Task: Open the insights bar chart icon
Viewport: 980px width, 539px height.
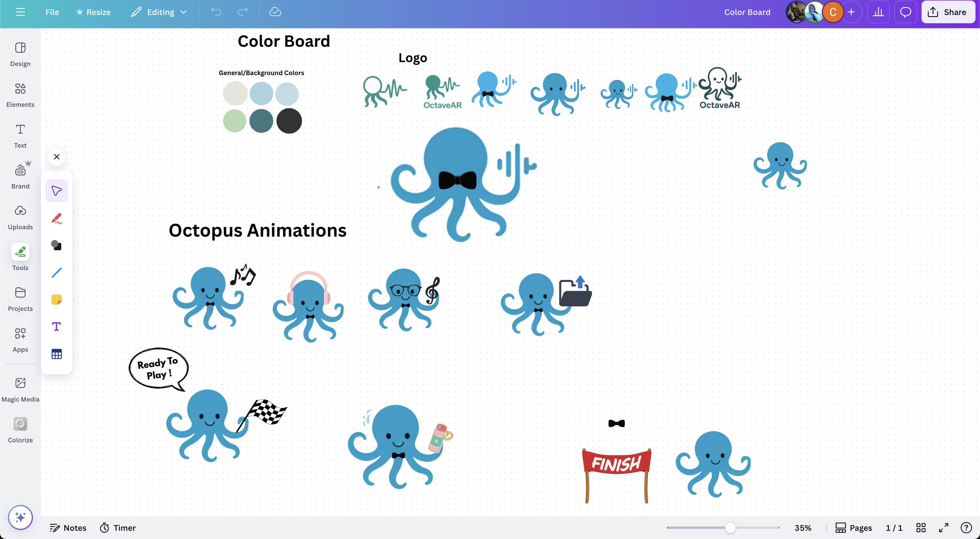Action: pyautogui.click(x=878, y=12)
